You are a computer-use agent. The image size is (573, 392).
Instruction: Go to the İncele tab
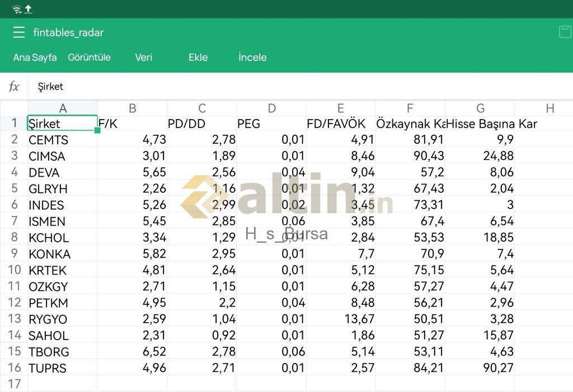252,58
